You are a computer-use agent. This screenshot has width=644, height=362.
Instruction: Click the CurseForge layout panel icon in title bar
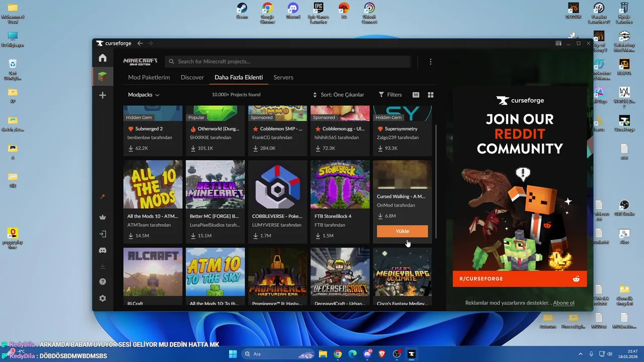tap(558, 43)
